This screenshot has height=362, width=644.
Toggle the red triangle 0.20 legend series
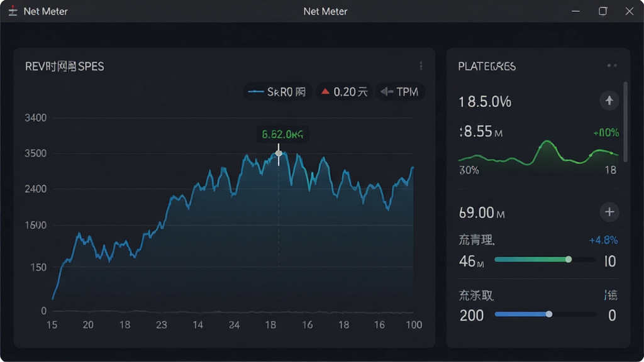coord(344,92)
